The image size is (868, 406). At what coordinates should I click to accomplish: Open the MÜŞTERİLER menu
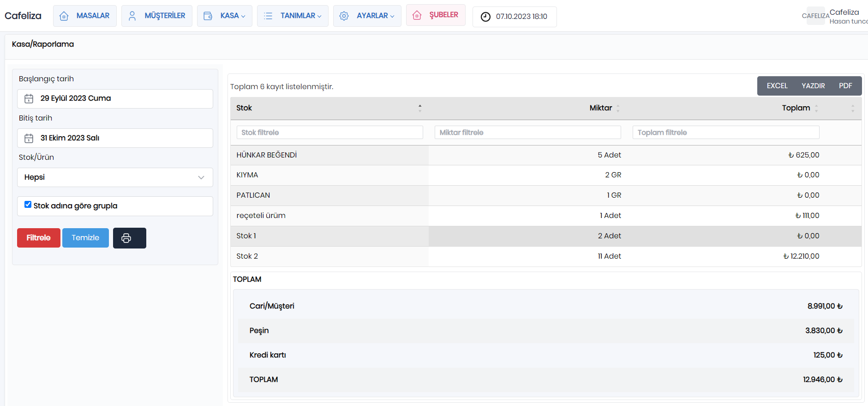157,16
